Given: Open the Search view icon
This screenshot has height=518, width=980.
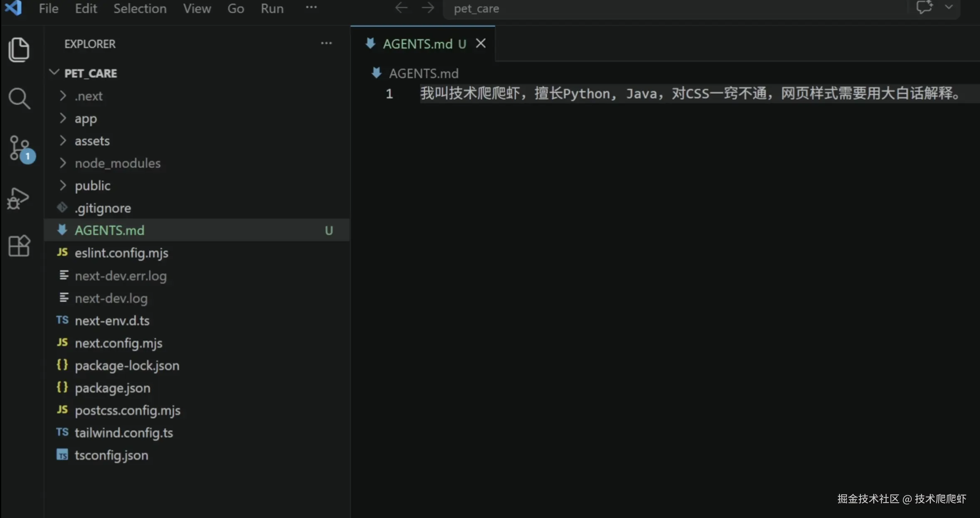Looking at the screenshot, I should pyautogui.click(x=19, y=99).
